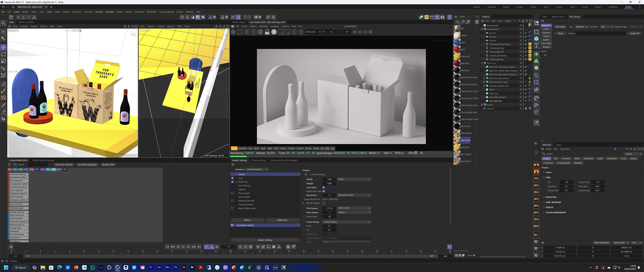The width and height of the screenshot is (644, 272).
Task: Enable the Render Region checkbox
Action: pyautogui.click(x=324, y=203)
